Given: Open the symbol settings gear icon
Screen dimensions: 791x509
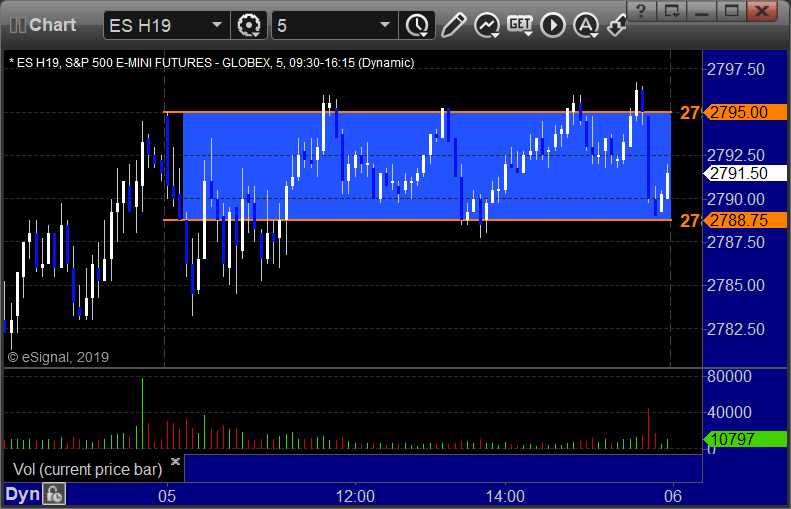Looking at the screenshot, I should pyautogui.click(x=249, y=25).
